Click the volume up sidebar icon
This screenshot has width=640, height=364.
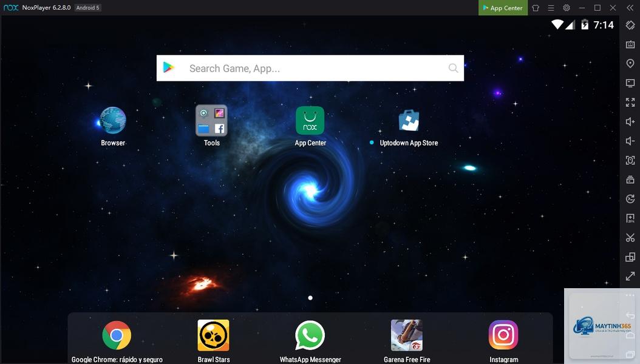click(630, 121)
